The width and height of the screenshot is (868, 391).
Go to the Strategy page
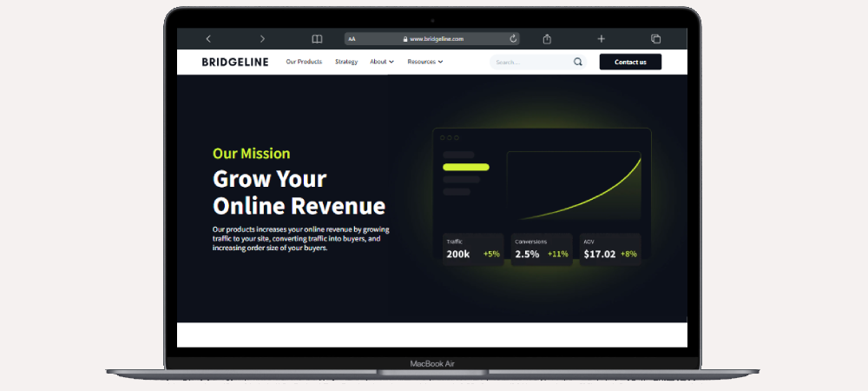(x=346, y=62)
